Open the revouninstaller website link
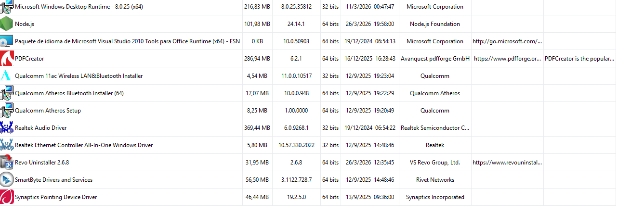Screen dimensions: 644x214 pos(507,163)
